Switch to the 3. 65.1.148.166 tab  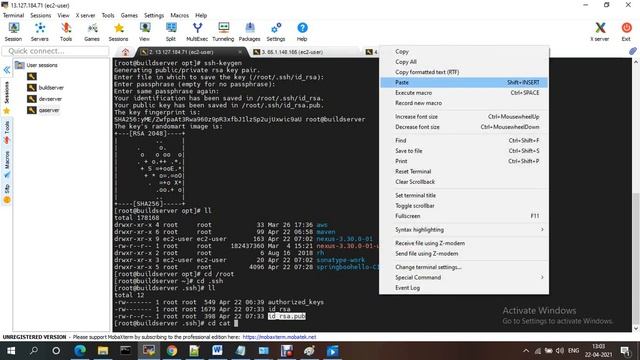[304, 52]
